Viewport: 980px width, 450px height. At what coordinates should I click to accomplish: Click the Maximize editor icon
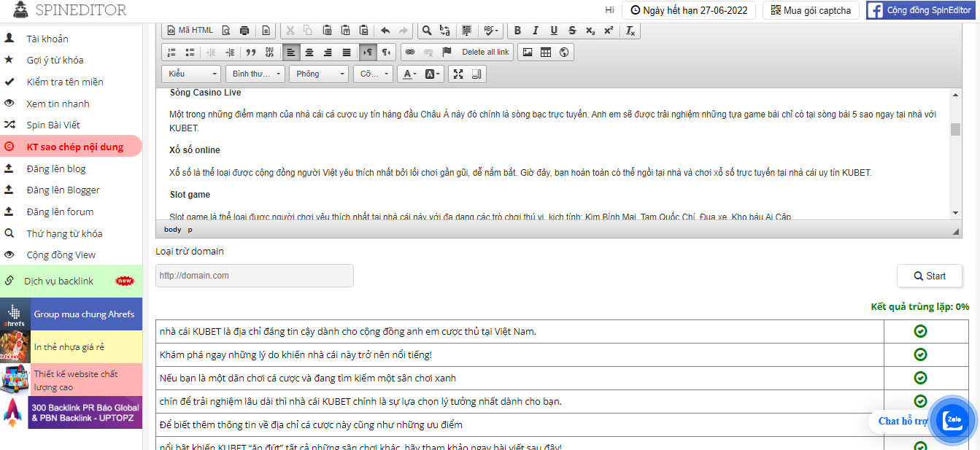point(458,74)
